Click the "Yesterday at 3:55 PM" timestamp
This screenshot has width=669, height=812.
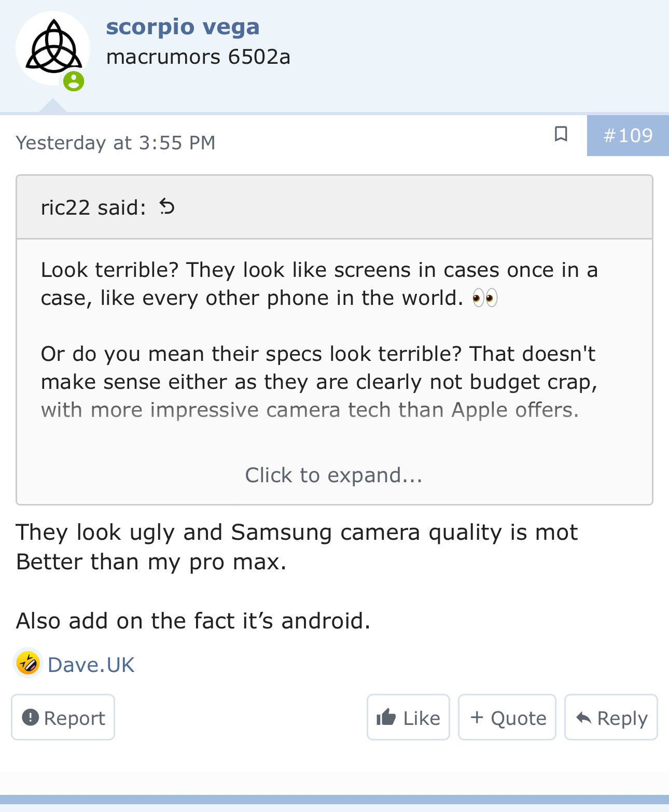coord(115,143)
